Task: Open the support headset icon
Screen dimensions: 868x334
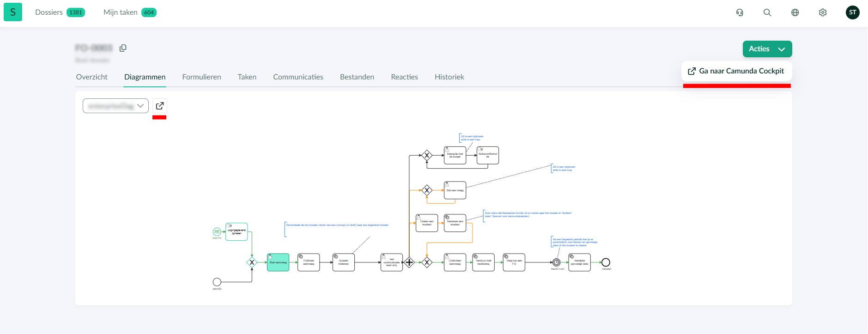Action: tap(740, 12)
